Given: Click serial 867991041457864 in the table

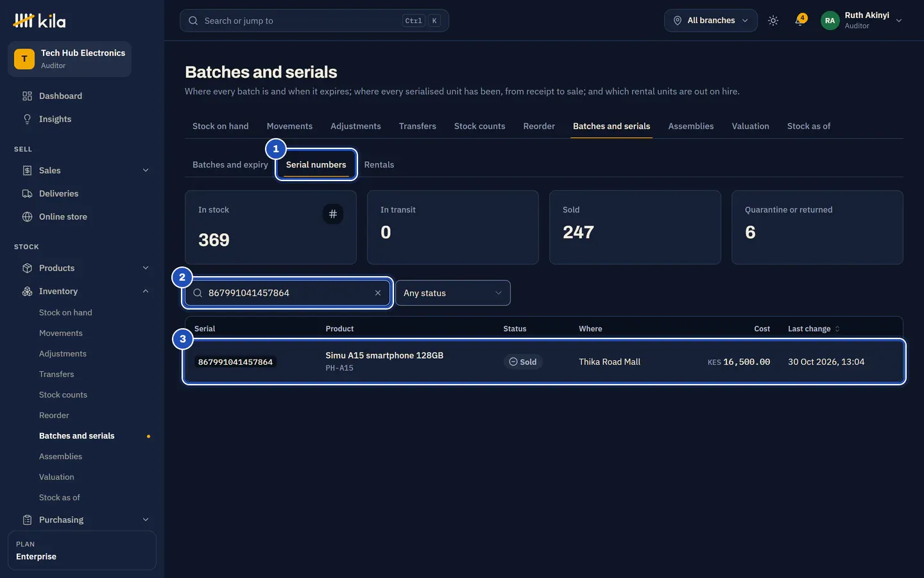Looking at the screenshot, I should tap(235, 362).
